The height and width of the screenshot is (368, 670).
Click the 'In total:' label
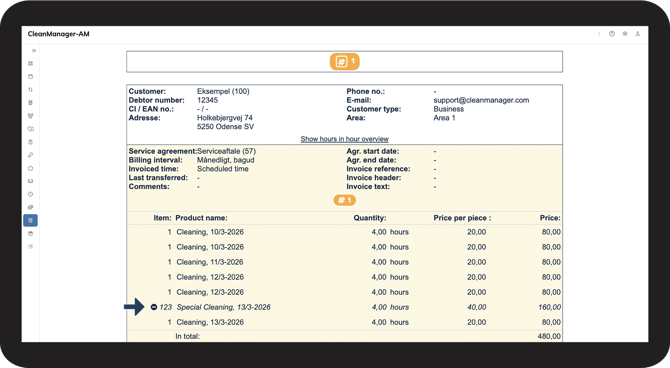(x=188, y=336)
